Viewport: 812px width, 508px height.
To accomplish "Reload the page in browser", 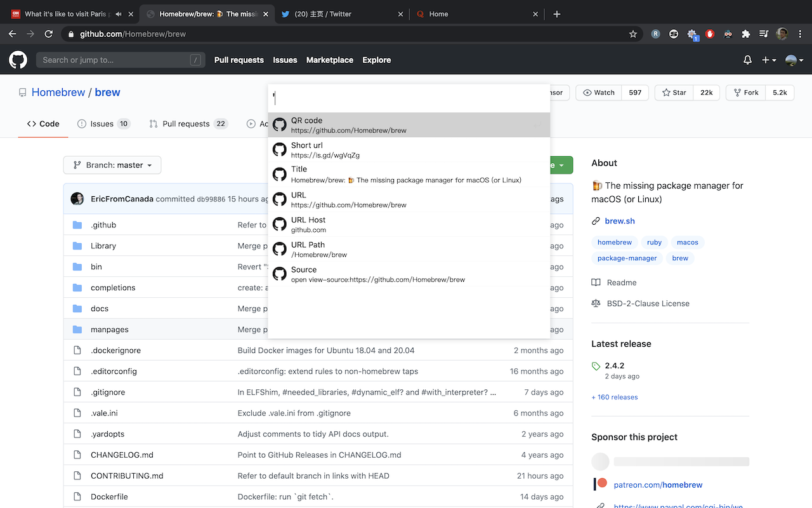I will [x=48, y=34].
